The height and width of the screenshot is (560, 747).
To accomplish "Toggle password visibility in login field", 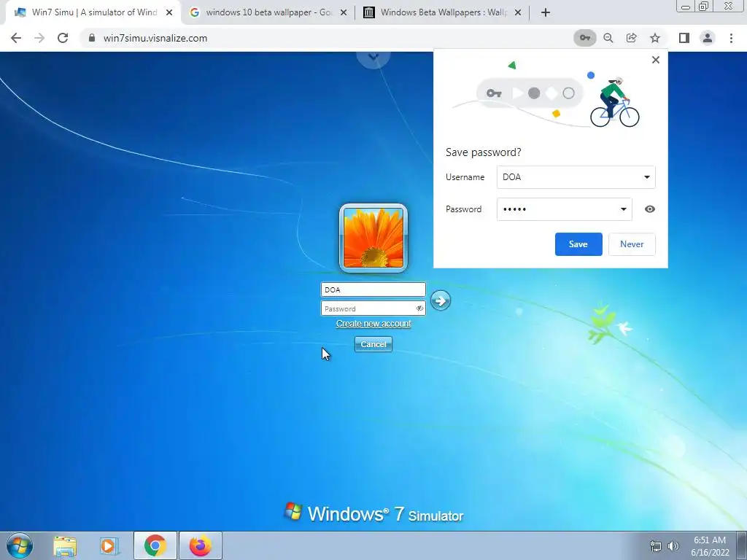I will (x=419, y=308).
